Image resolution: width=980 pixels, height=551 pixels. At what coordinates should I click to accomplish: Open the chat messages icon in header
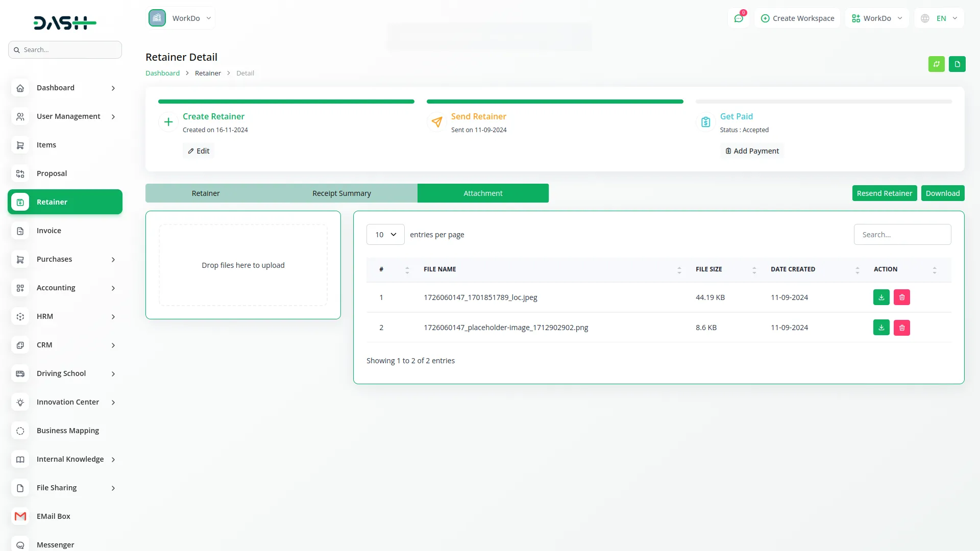[738, 18]
